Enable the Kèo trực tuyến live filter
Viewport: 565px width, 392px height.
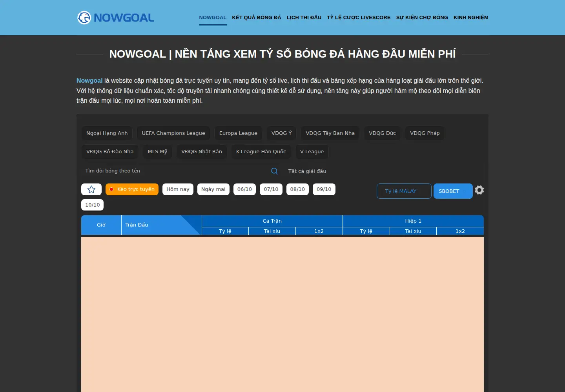pyautogui.click(x=132, y=189)
